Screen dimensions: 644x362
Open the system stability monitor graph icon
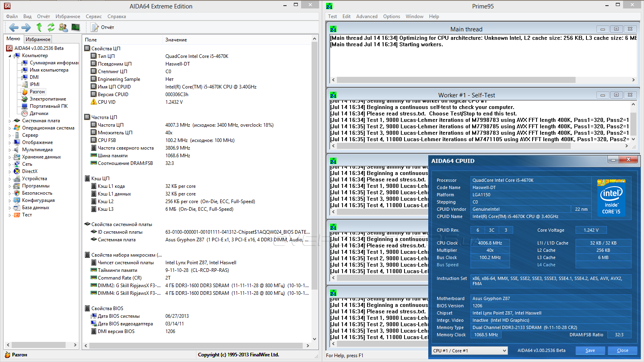(x=76, y=27)
